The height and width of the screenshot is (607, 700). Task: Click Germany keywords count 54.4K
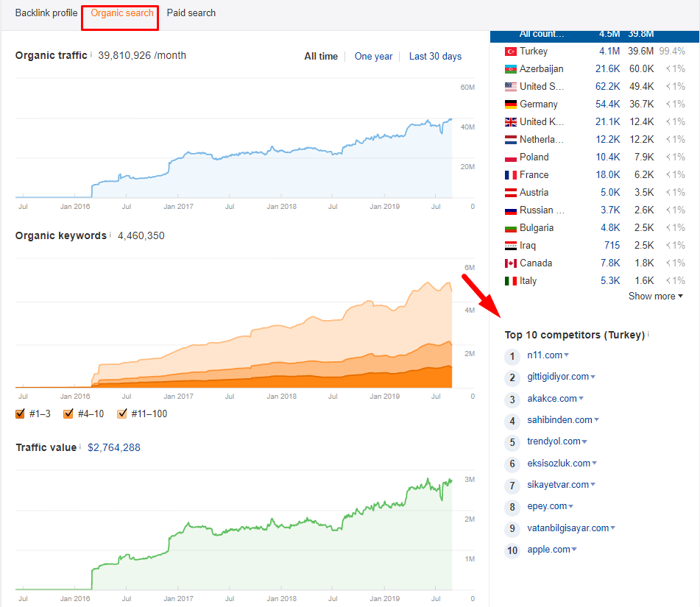pos(607,104)
